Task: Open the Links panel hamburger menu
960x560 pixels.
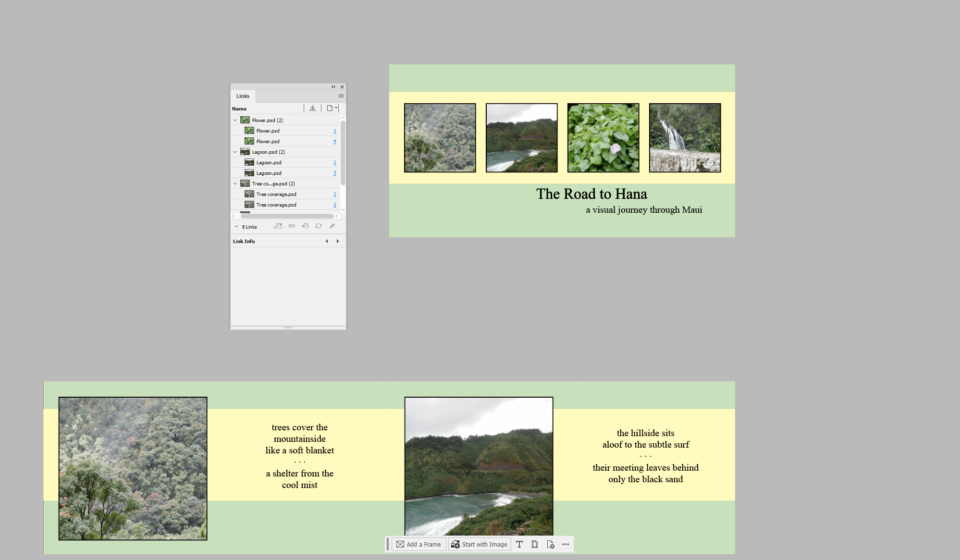Action: [x=341, y=96]
